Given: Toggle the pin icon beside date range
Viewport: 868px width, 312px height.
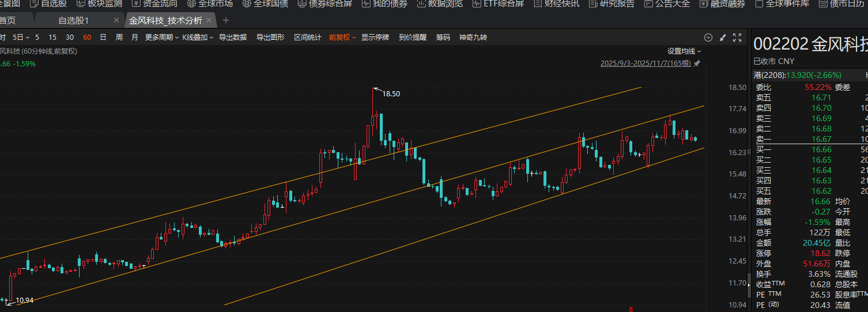Looking at the screenshot, I should (697, 63).
